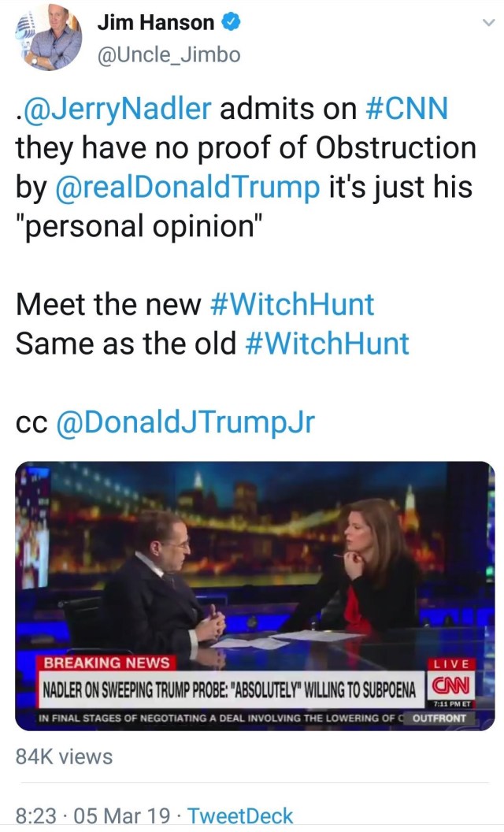Click the #WitchHunt hashtag after 'new'
This screenshot has width=504, height=832.
(x=293, y=304)
